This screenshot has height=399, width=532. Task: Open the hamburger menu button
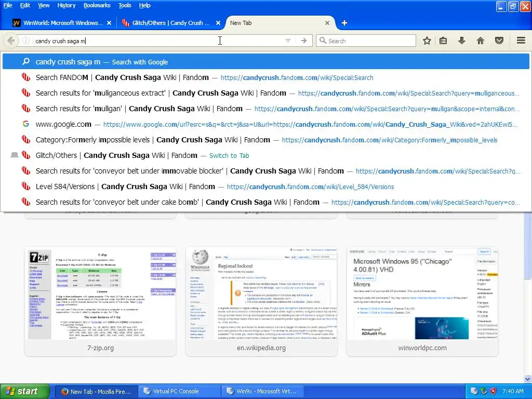coord(521,41)
